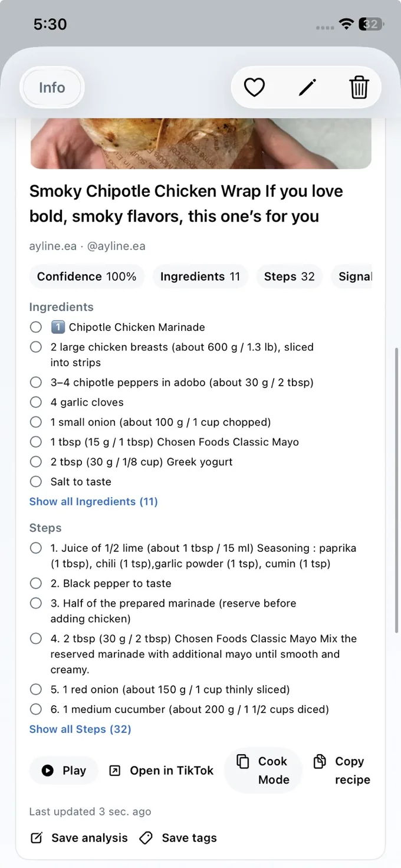Show all Steps

pyautogui.click(x=80, y=729)
